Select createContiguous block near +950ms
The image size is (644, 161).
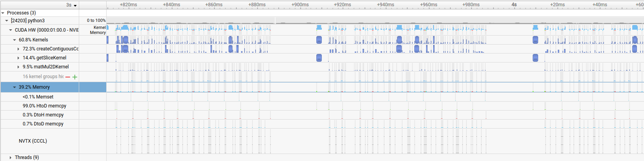399,49
